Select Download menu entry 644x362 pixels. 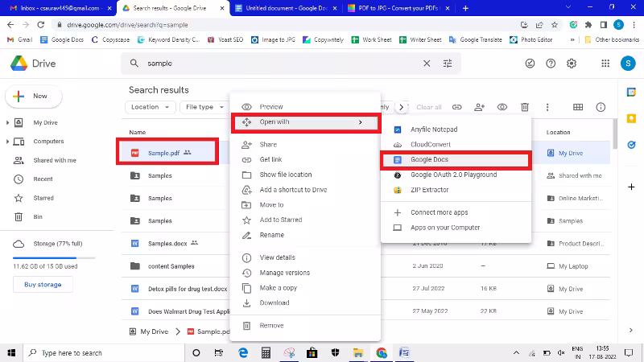pyautogui.click(x=305, y=303)
